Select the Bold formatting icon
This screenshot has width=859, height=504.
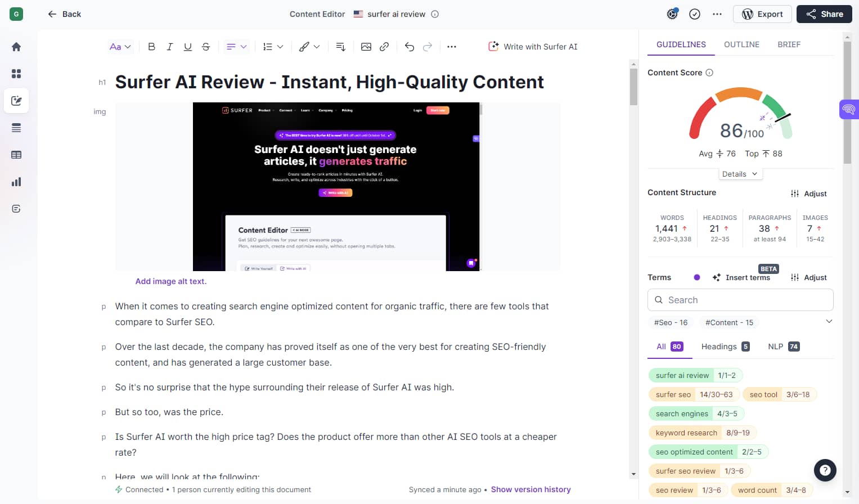pyautogui.click(x=151, y=47)
